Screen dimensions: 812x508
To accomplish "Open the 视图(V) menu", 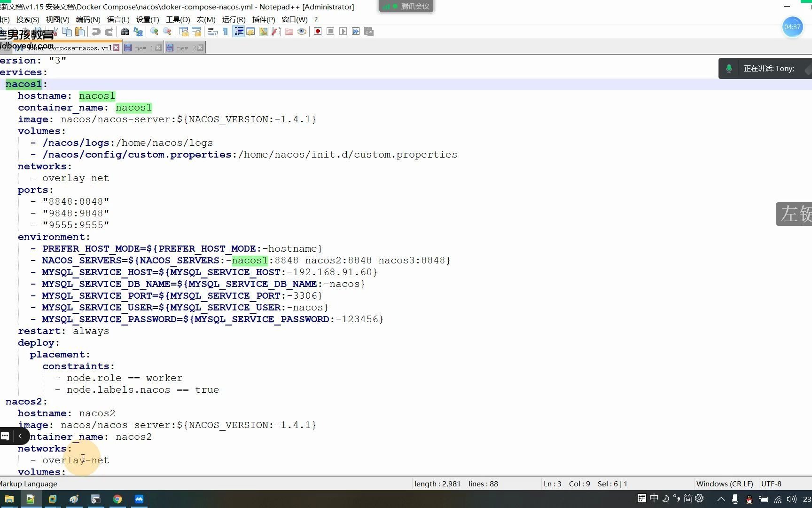I will [57, 19].
